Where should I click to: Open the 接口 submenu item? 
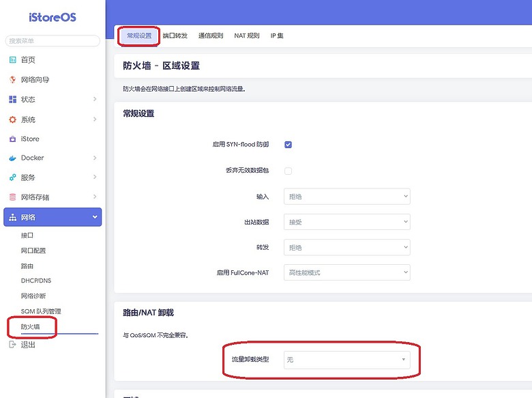click(x=27, y=236)
